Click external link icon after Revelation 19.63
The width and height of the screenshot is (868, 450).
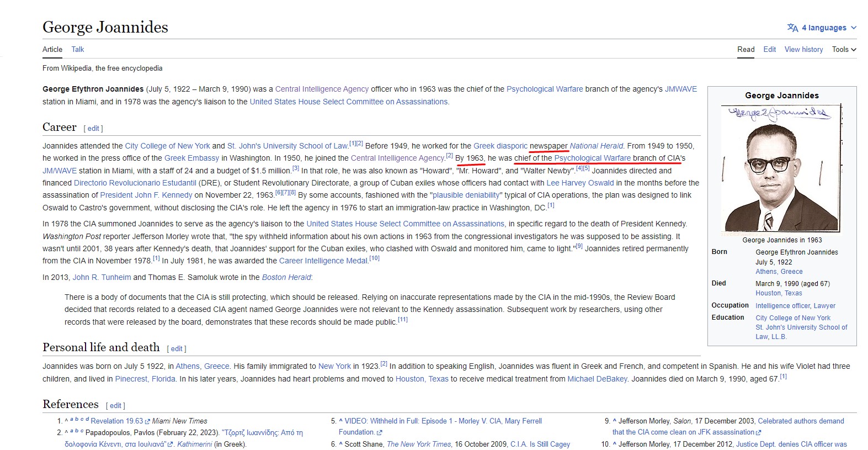[x=147, y=421]
